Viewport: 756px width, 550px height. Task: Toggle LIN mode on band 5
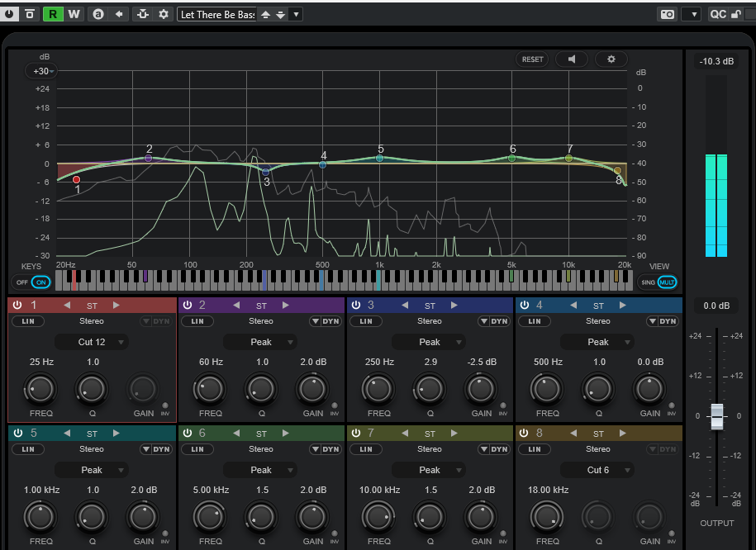(x=28, y=448)
